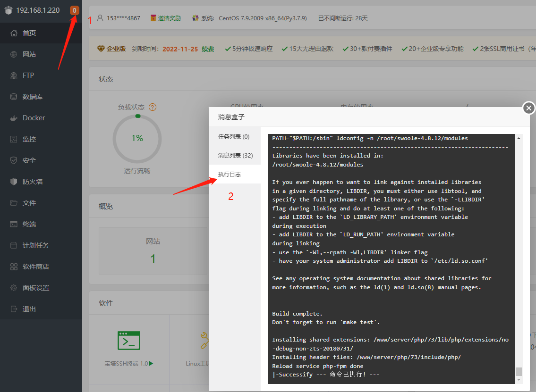Click the orange message count badge
This screenshot has width=536, height=392.
click(74, 10)
